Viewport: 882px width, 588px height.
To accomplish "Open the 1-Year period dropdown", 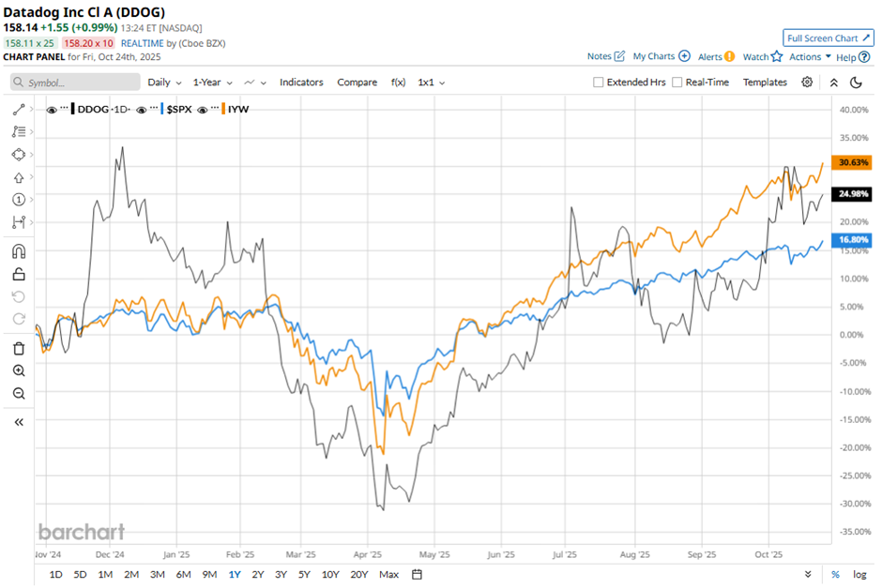I will (x=213, y=83).
